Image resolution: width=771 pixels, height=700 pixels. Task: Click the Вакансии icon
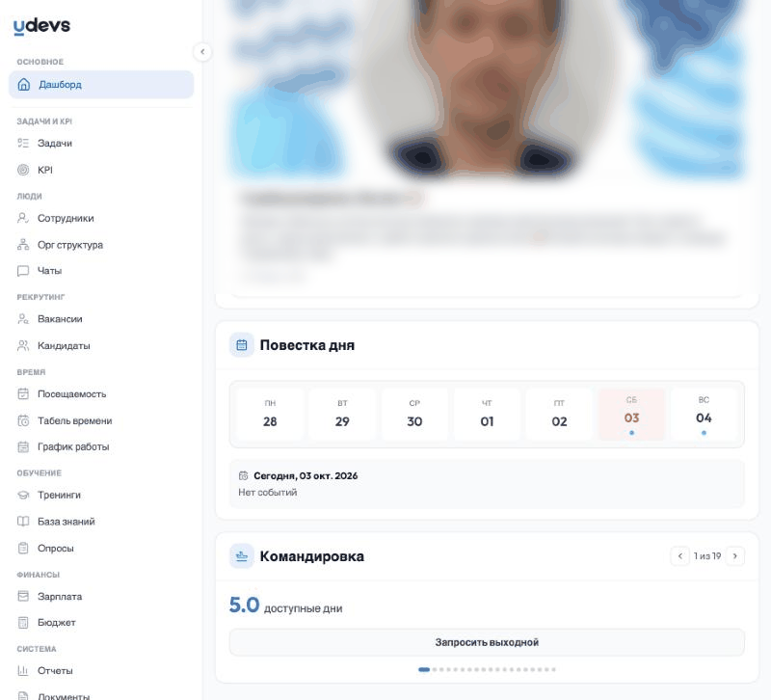23,319
